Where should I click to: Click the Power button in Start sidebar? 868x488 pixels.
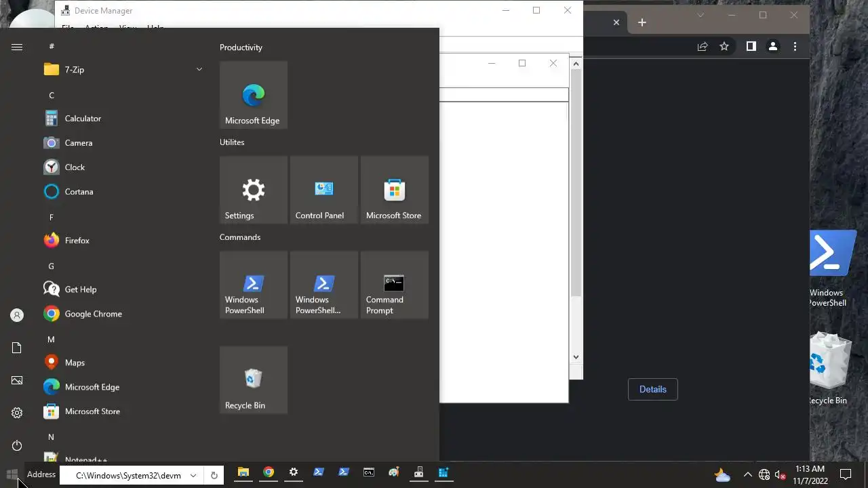click(x=17, y=445)
